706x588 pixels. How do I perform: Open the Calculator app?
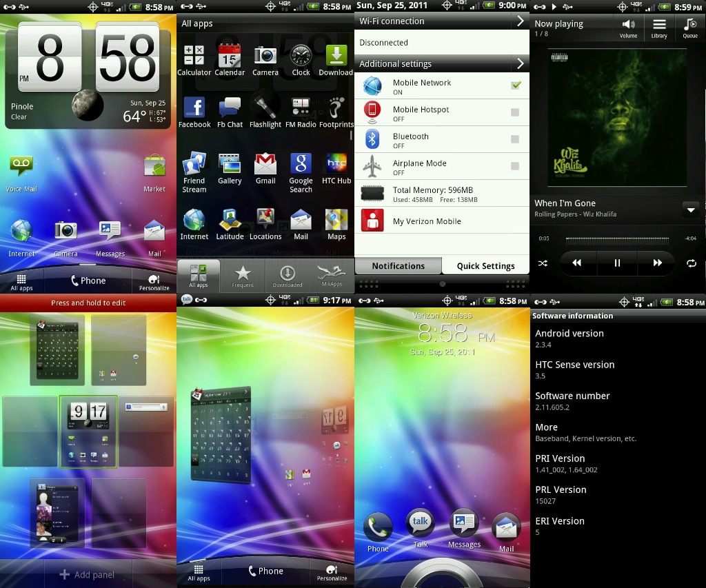(x=194, y=60)
